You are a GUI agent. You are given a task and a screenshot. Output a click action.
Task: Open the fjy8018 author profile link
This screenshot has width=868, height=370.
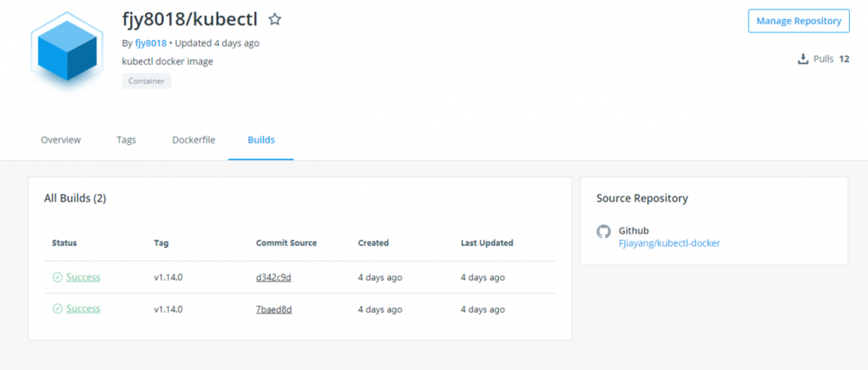click(x=150, y=43)
